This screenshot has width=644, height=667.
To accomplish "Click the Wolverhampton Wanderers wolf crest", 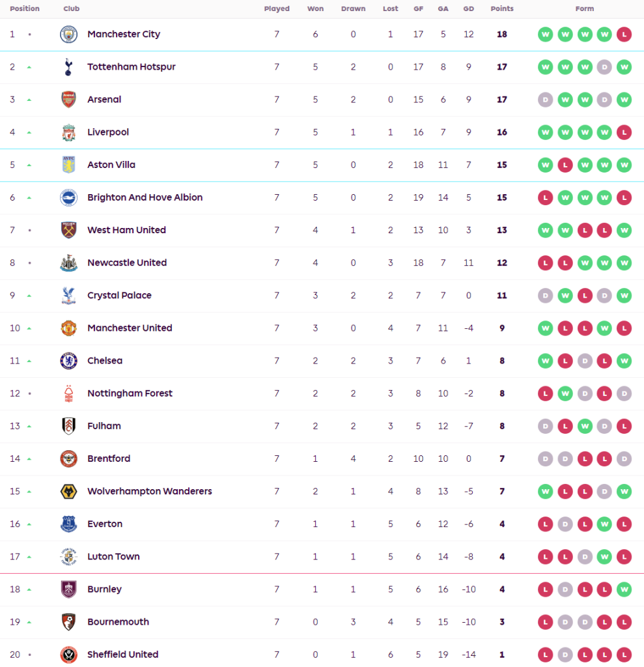I will click(x=68, y=491).
